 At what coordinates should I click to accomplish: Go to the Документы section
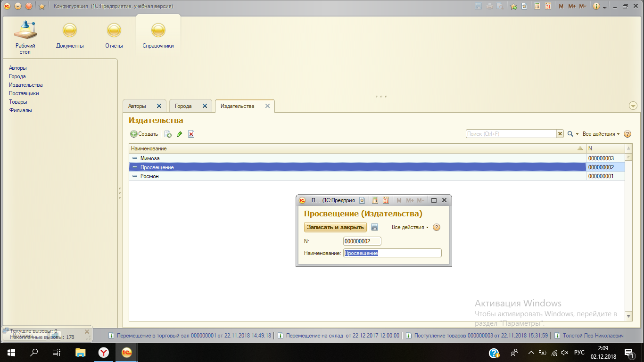click(70, 36)
